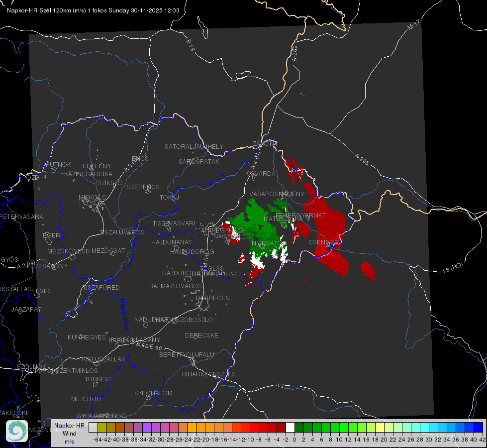487x448 pixels.
Task: Click the PÉTERVÁSÁRA label
Action: point(21,217)
